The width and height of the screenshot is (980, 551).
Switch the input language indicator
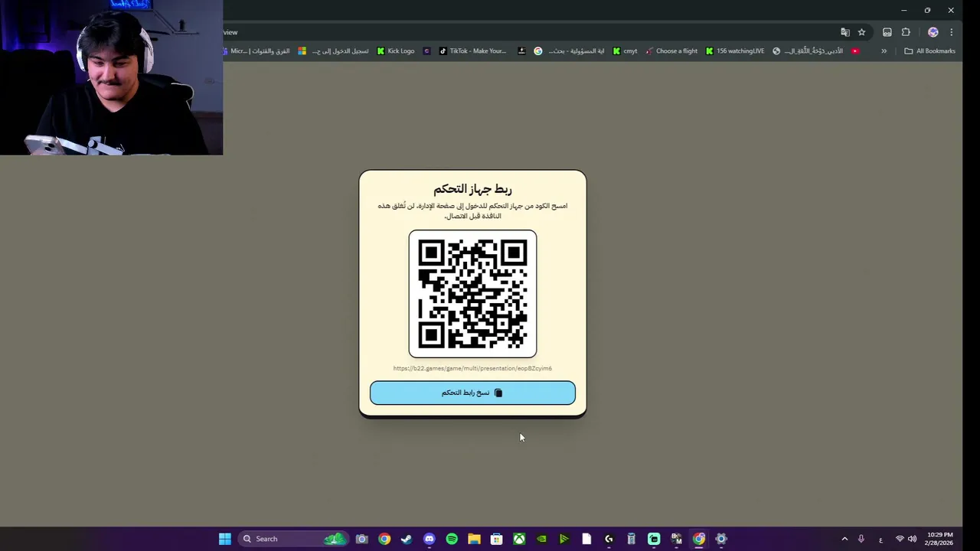[x=880, y=540]
